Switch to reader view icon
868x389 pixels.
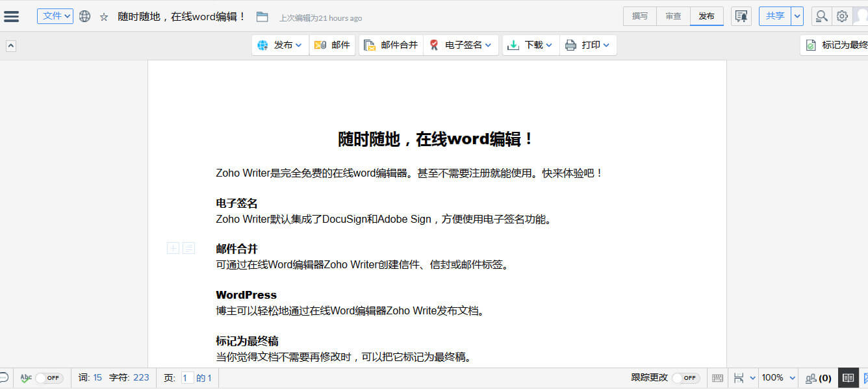[x=847, y=378]
